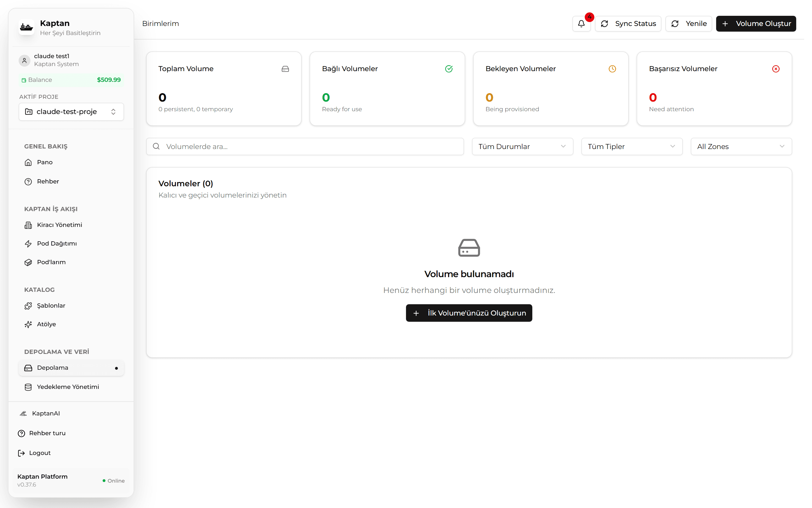Click the Şablonlar puzzle icon
Image resolution: width=812 pixels, height=508 pixels.
28,306
